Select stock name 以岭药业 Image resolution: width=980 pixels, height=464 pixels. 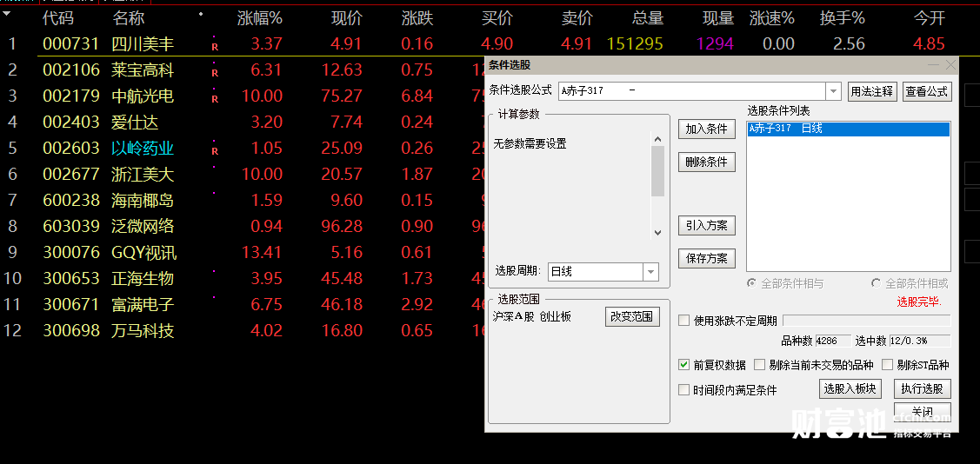point(143,148)
